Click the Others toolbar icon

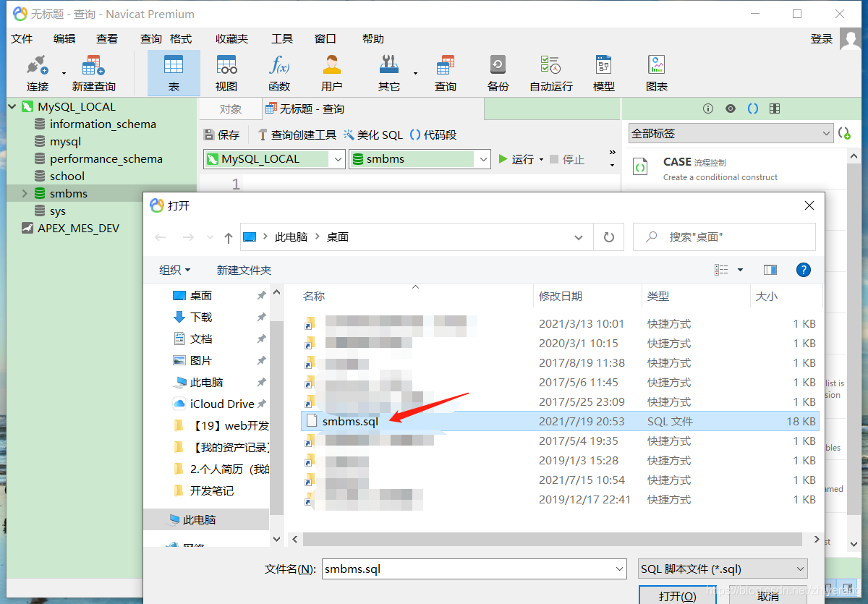389,73
